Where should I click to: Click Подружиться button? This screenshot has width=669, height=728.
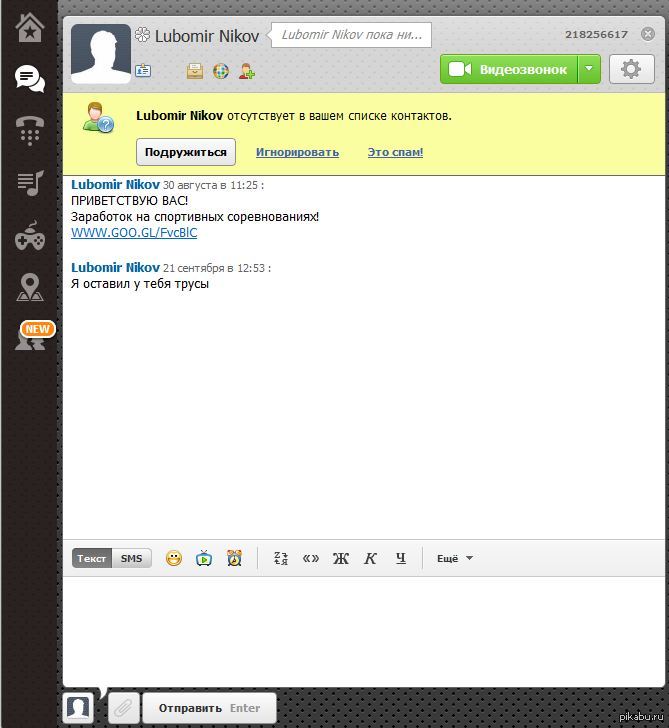tap(186, 152)
